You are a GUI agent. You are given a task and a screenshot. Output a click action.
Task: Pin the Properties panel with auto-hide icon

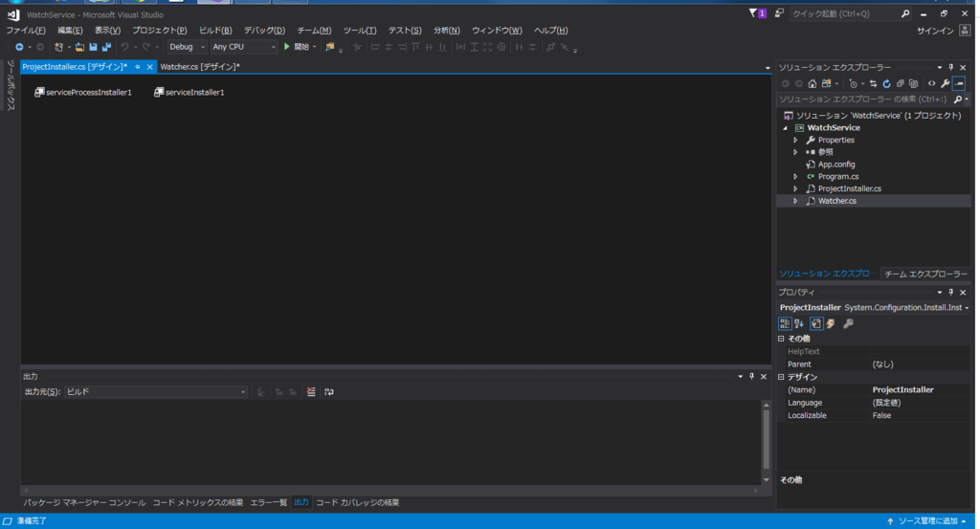tap(951, 293)
